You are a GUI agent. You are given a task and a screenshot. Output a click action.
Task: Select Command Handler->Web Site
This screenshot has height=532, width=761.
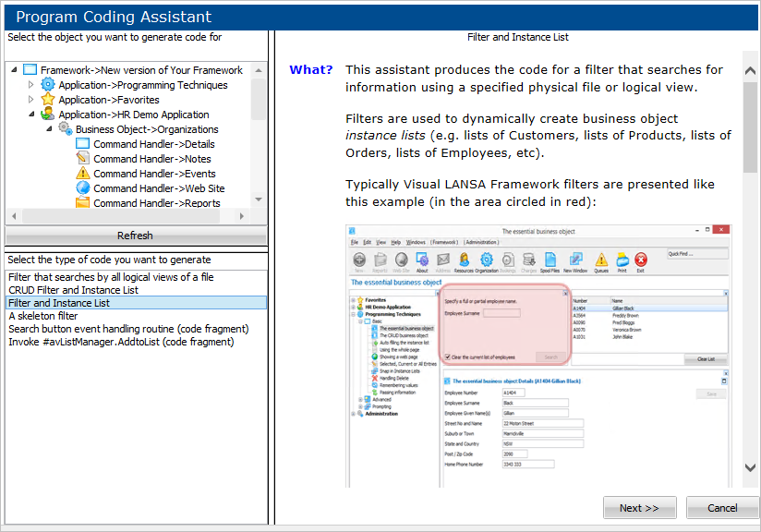159,188
